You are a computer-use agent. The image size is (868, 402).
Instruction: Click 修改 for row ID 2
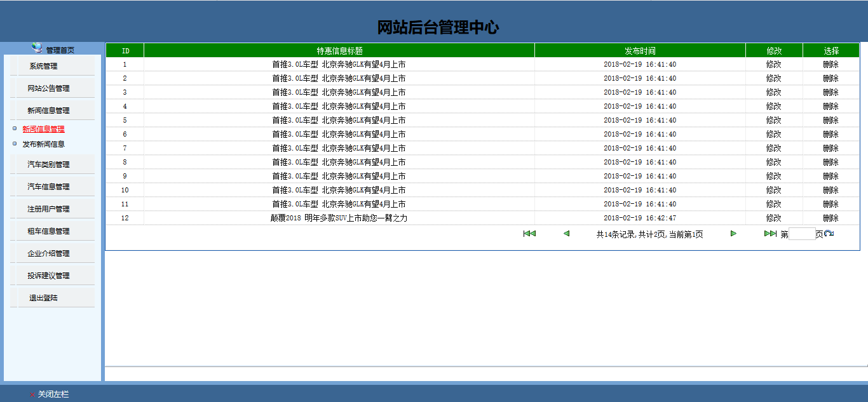773,78
